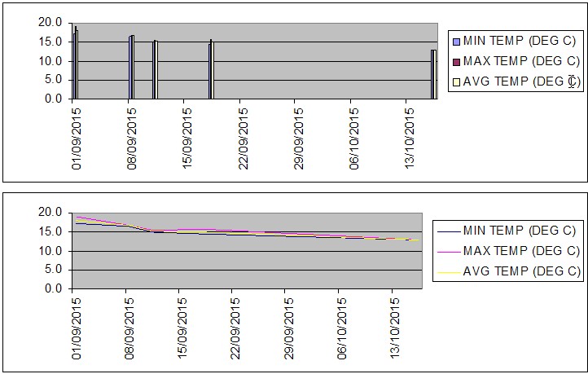The width and height of the screenshot is (588, 374).
Task: Click AVG TEMP pale yellow swatch in bar chart legend
Action: tap(456, 81)
